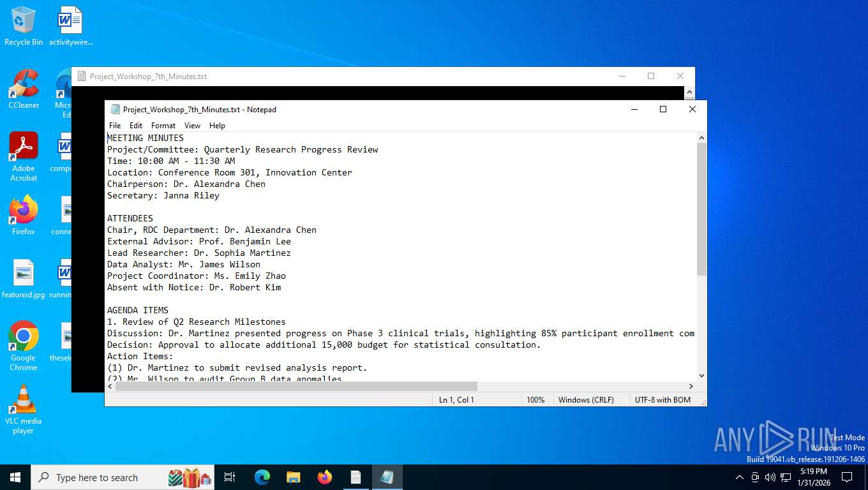Open the activitywire Word document icon
This screenshot has height=490, width=868.
coord(71,27)
